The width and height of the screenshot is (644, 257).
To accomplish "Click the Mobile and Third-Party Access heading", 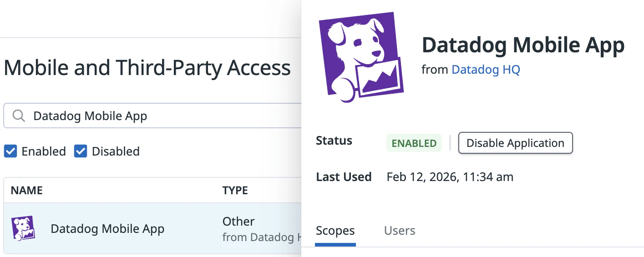I will coord(147,68).
